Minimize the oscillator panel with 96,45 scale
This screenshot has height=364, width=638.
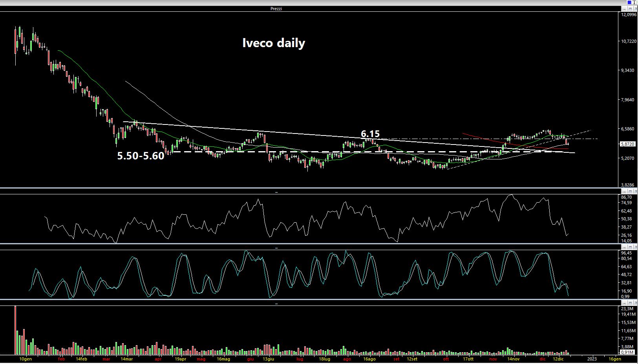pos(624,247)
